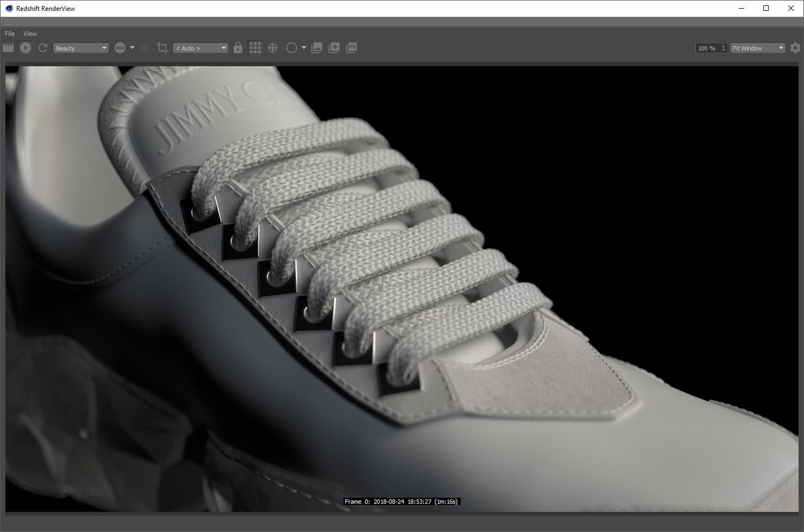Click the refresh render icon
Image resolution: width=804 pixels, height=532 pixels.
(x=43, y=48)
